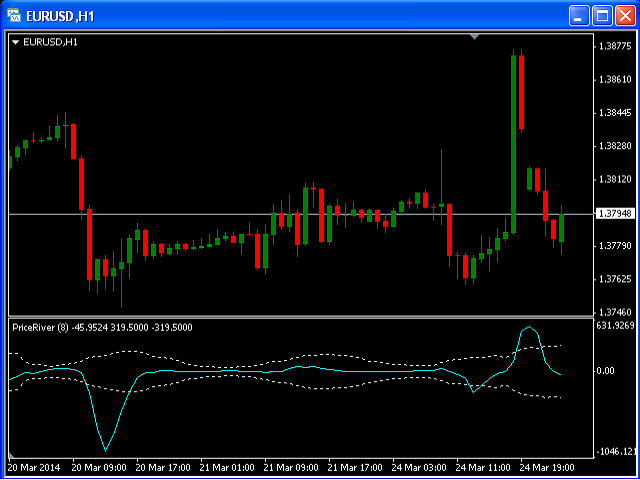Click the EURUSD,H1 window title text
Image resolution: width=640 pixels, height=480 pixels.
point(60,17)
